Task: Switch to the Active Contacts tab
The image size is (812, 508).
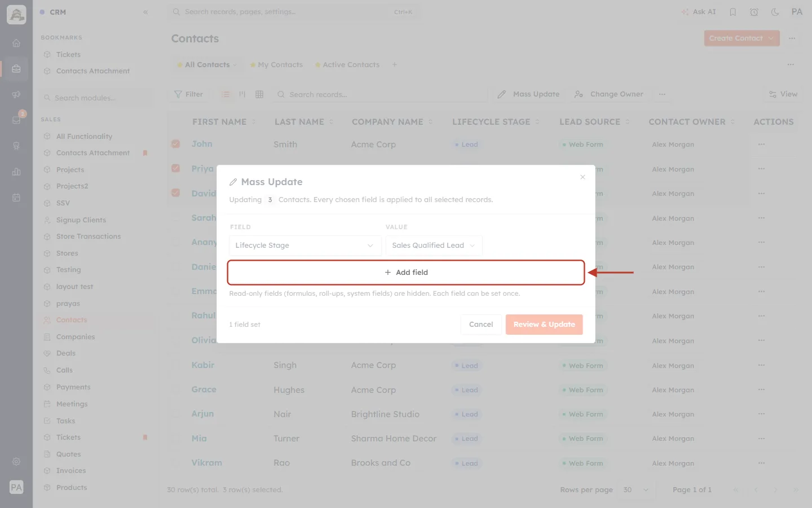Action: pos(347,65)
